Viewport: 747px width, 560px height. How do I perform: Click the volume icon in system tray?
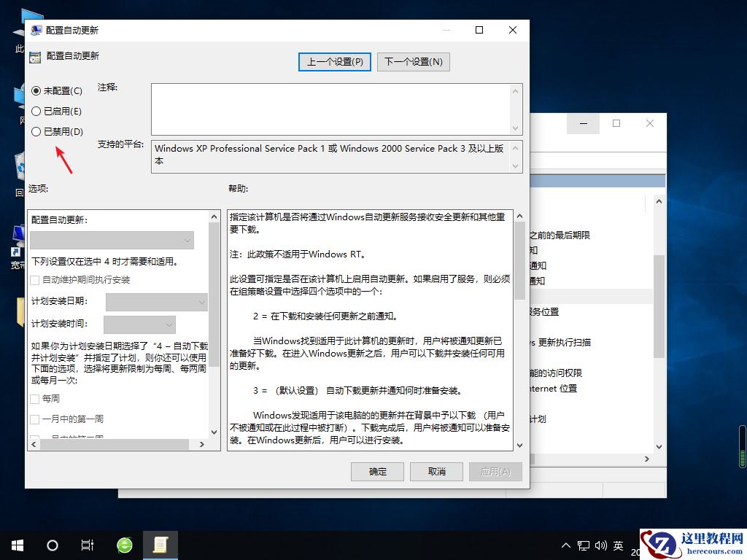[600, 545]
